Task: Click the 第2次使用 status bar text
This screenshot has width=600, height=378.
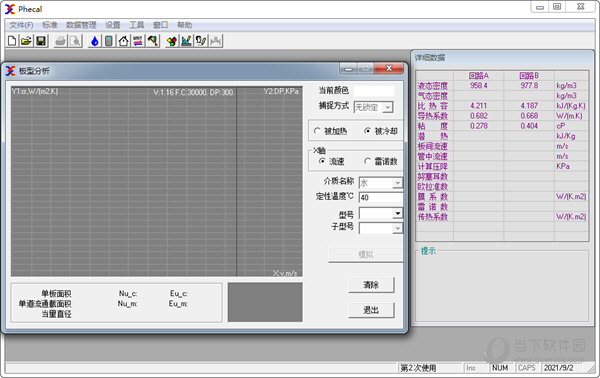Action: click(418, 368)
